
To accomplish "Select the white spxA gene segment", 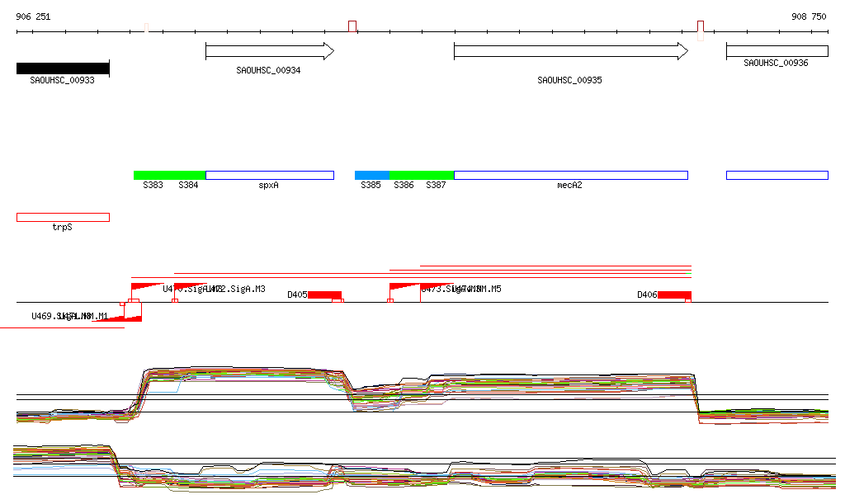I will pos(270,175).
